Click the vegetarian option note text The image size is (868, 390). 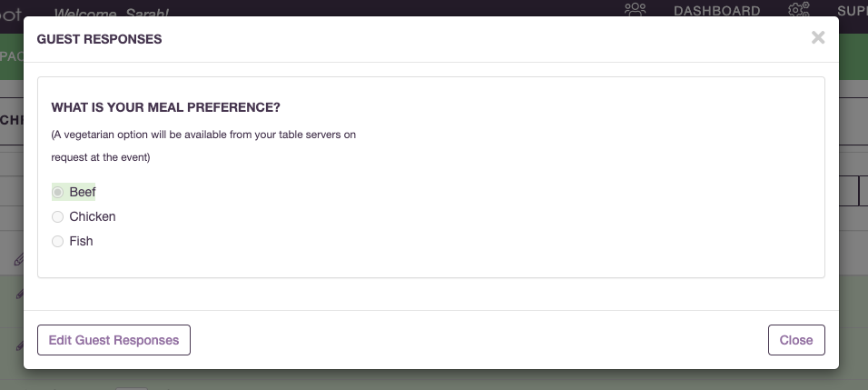point(203,145)
